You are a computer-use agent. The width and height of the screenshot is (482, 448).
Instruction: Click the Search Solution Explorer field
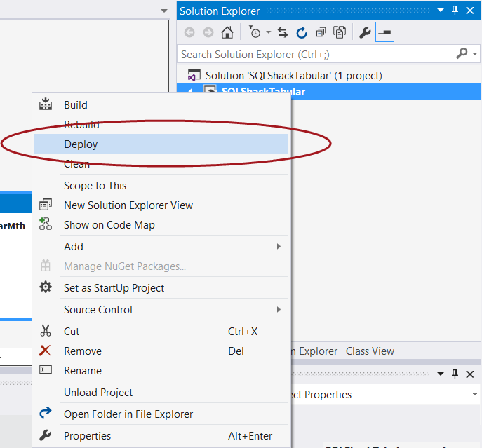[316, 55]
